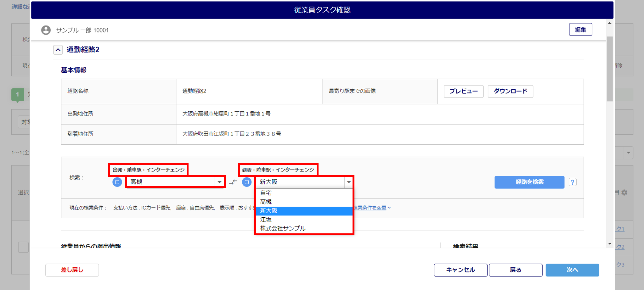Click the 編集 button
This screenshot has width=644, height=290.
(580, 30)
